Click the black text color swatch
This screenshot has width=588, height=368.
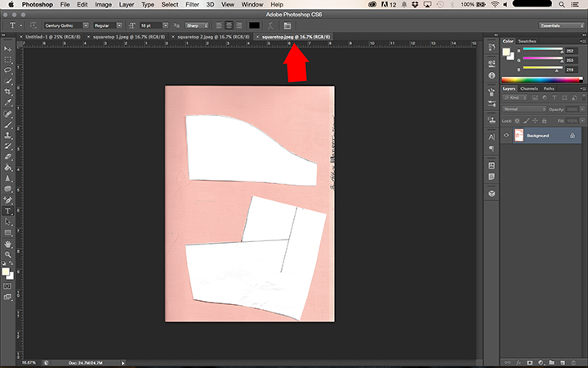[254, 25]
